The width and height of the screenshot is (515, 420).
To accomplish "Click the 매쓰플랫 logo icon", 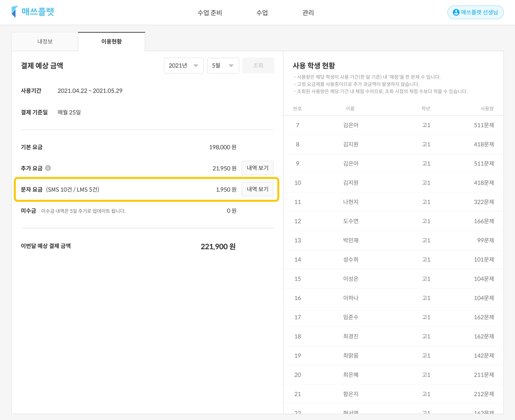I will click(15, 12).
